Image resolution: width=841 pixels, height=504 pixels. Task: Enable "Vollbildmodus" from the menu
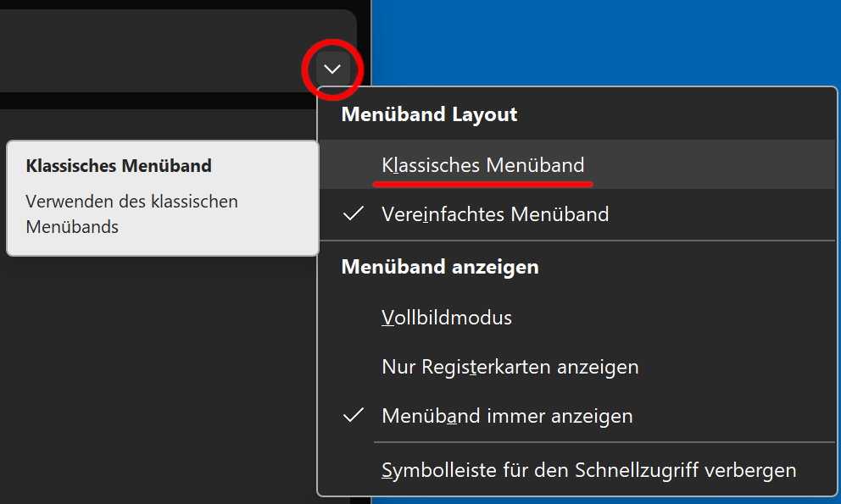coord(447,318)
